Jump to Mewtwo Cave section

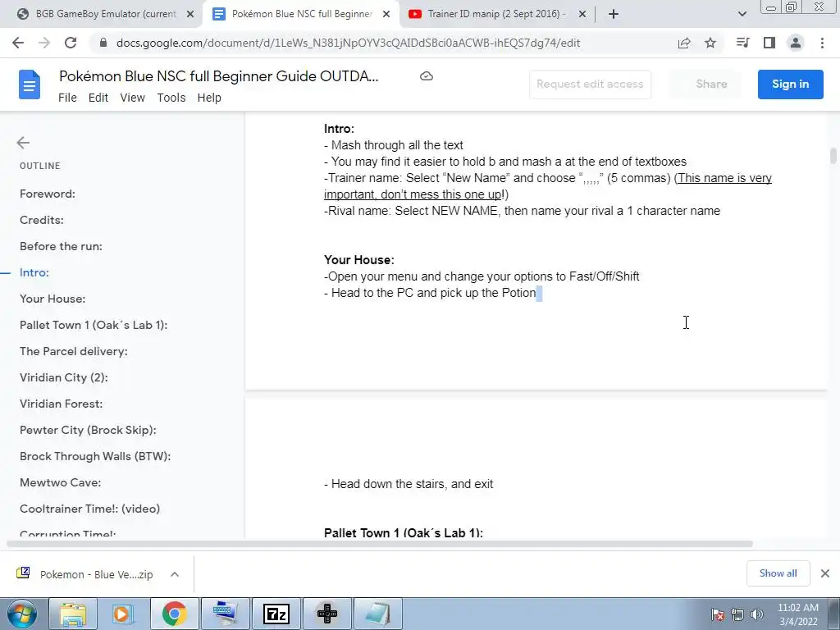point(61,482)
